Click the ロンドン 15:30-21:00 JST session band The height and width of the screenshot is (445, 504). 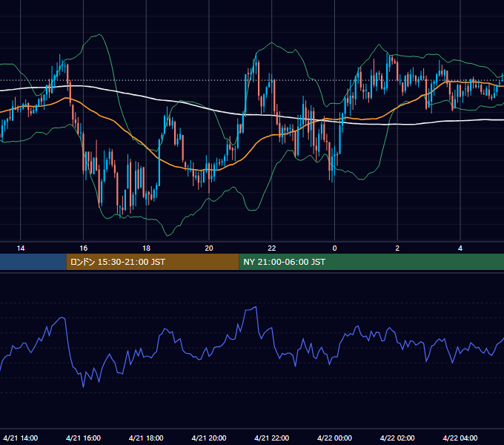(x=153, y=262)
